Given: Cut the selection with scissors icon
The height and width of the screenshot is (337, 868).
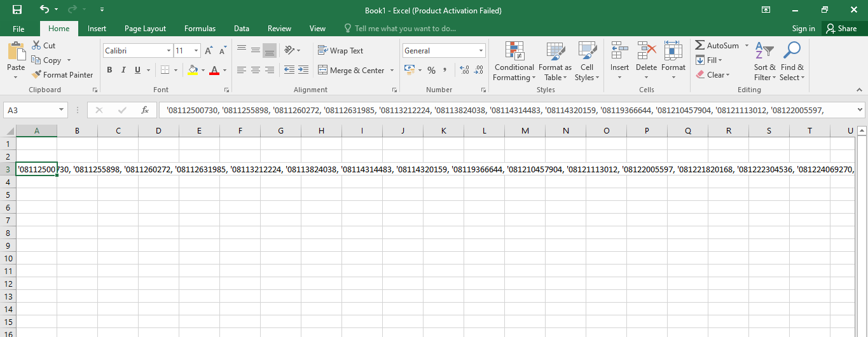Looking at the screenshot, I should [37, 45].
